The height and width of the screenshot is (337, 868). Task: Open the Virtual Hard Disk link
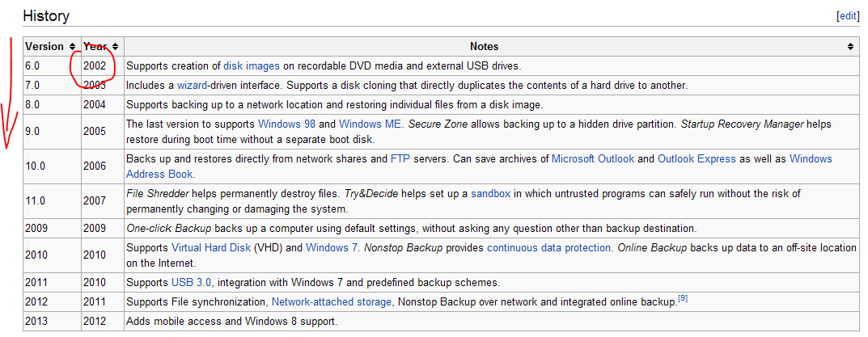point(210,247)
